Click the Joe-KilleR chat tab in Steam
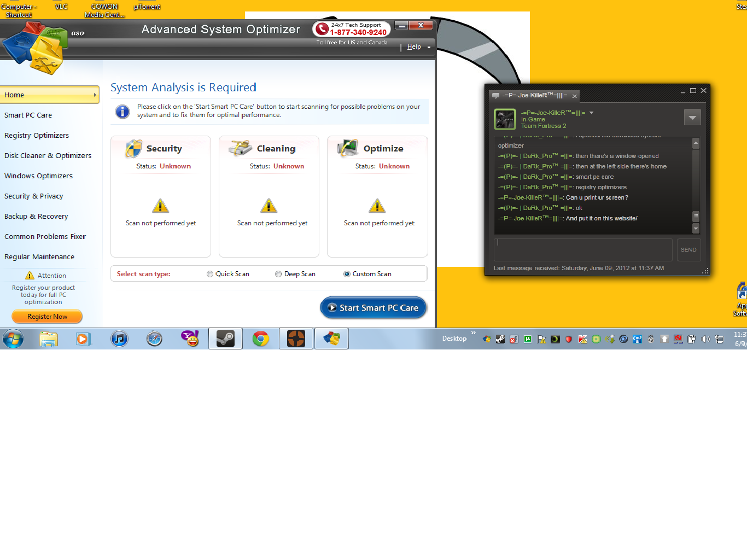Viewport: 747px width, 560px height. (534, 96)
